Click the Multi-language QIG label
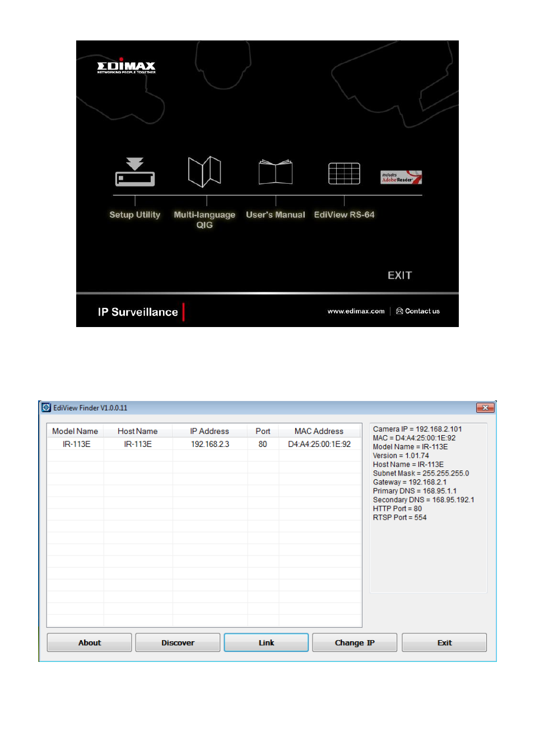 point(204,220)
